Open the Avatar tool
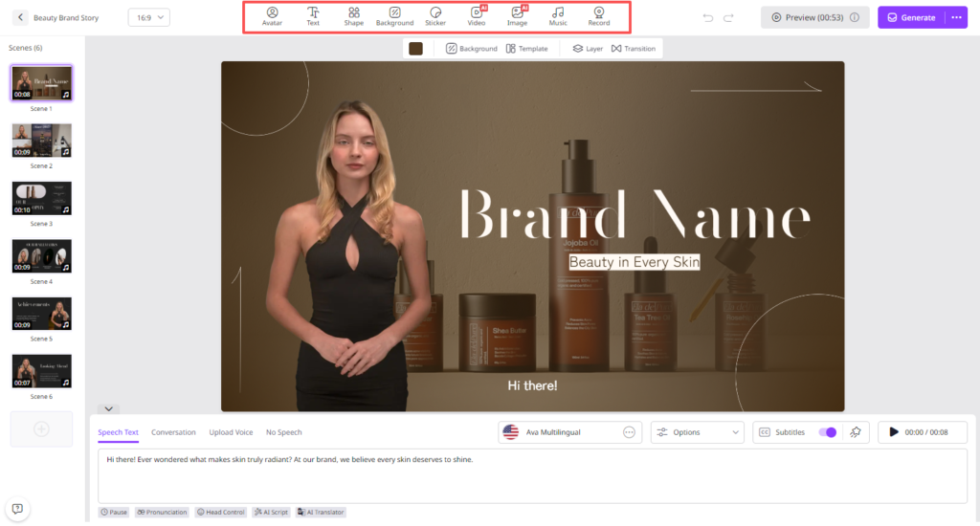The width and height of the screenshot is (980, 526). [x=272, y=16]
